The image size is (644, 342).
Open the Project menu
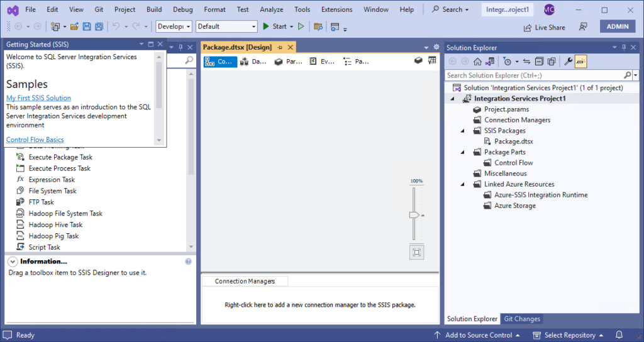point(125,9)
